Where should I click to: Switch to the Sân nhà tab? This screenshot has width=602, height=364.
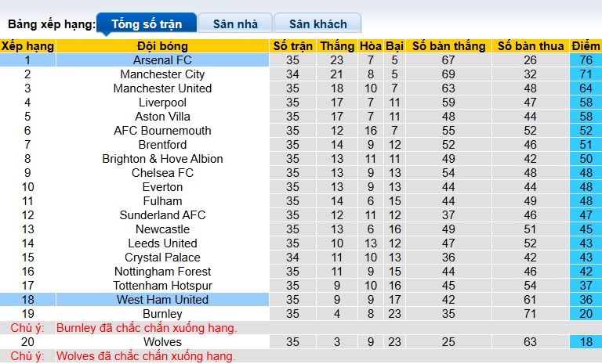pyautogui.click(x=235, y=23)
